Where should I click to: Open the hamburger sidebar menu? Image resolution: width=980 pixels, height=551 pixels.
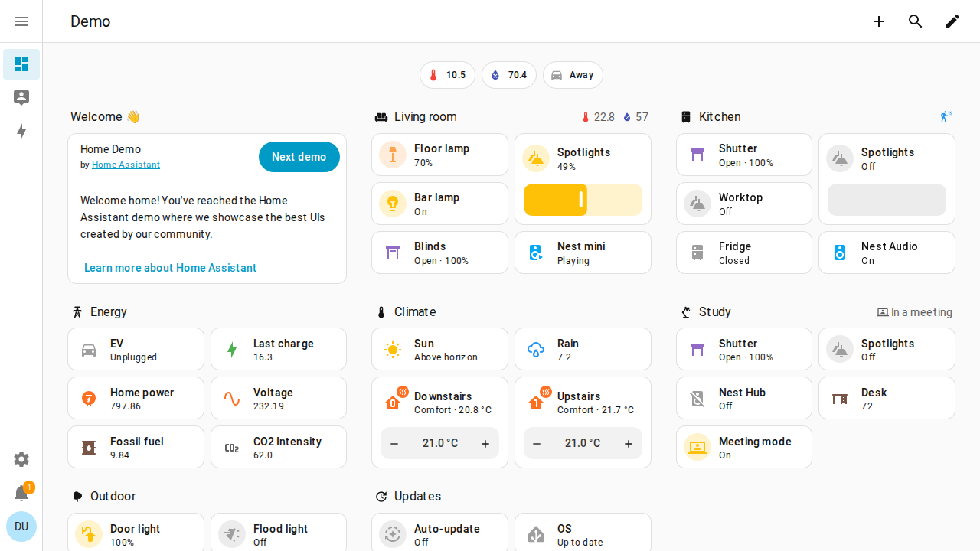[21, 21]
